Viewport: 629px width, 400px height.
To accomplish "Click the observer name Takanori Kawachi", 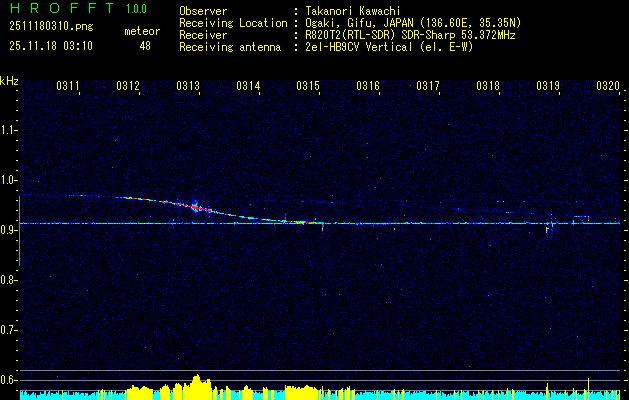I will click(x=353, y=11).
